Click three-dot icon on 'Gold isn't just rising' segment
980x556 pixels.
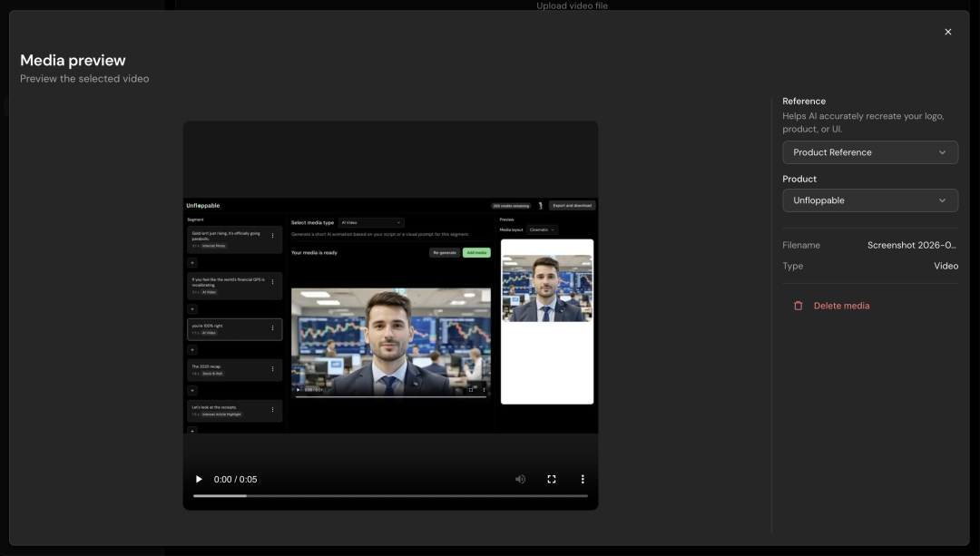coord(273,236)
